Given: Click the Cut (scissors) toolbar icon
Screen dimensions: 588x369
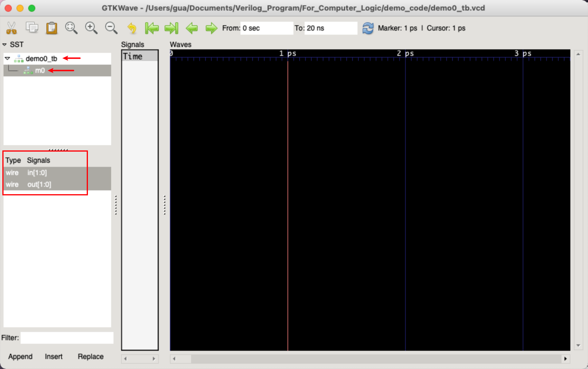Looking at the screenshot, I should tap(11, 28).
